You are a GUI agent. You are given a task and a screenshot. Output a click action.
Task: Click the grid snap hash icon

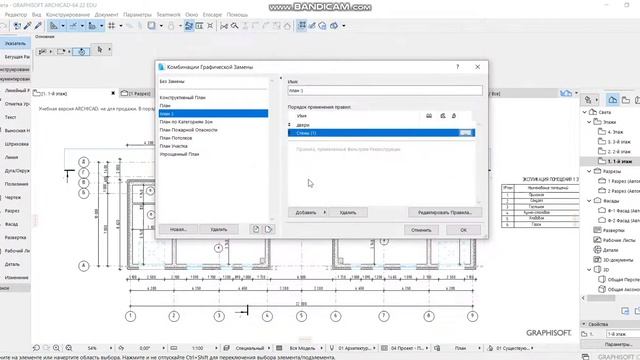click(x=111, y=26)
